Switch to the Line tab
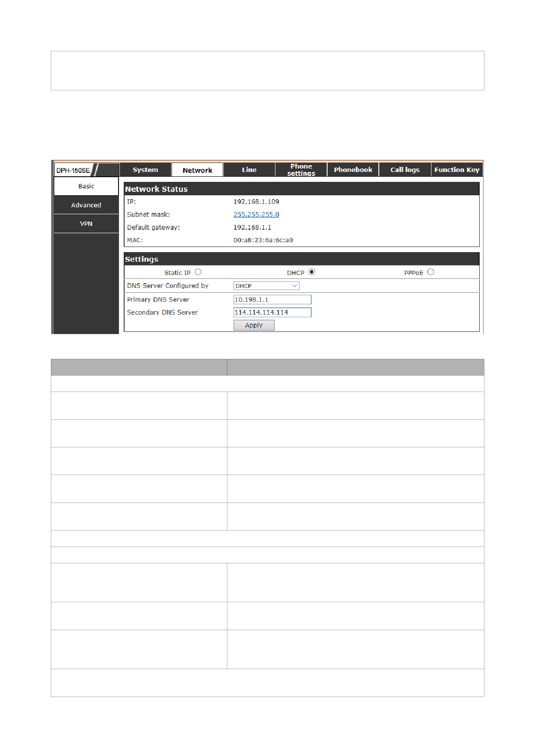 (249, 170)
